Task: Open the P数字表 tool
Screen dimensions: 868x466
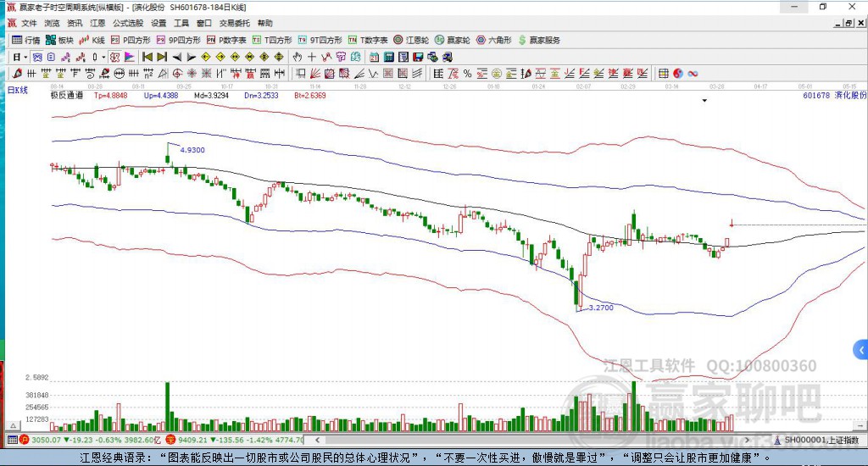Action: point(226,40)
